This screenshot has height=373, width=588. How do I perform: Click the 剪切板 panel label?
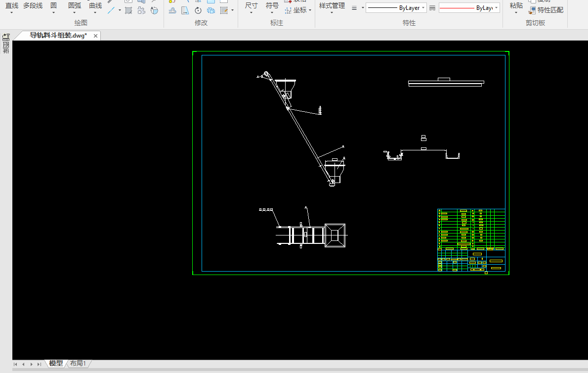pos(535,23)
